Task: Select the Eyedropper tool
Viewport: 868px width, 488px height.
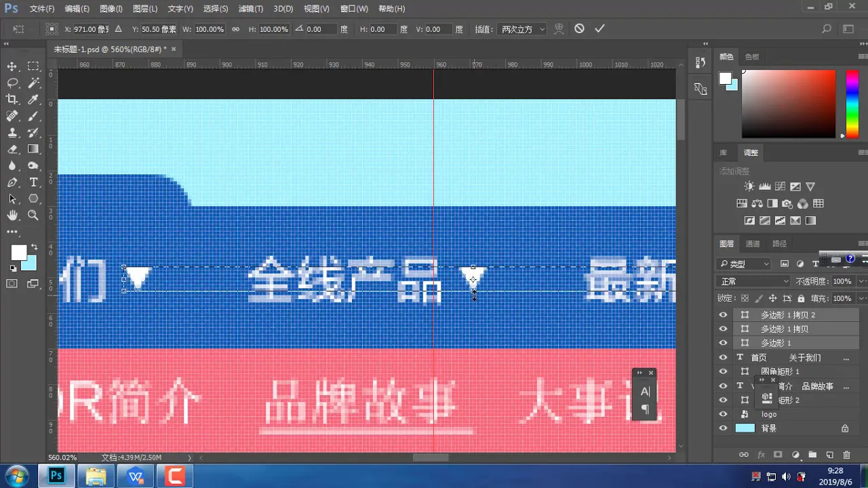Action: (33, 100)
